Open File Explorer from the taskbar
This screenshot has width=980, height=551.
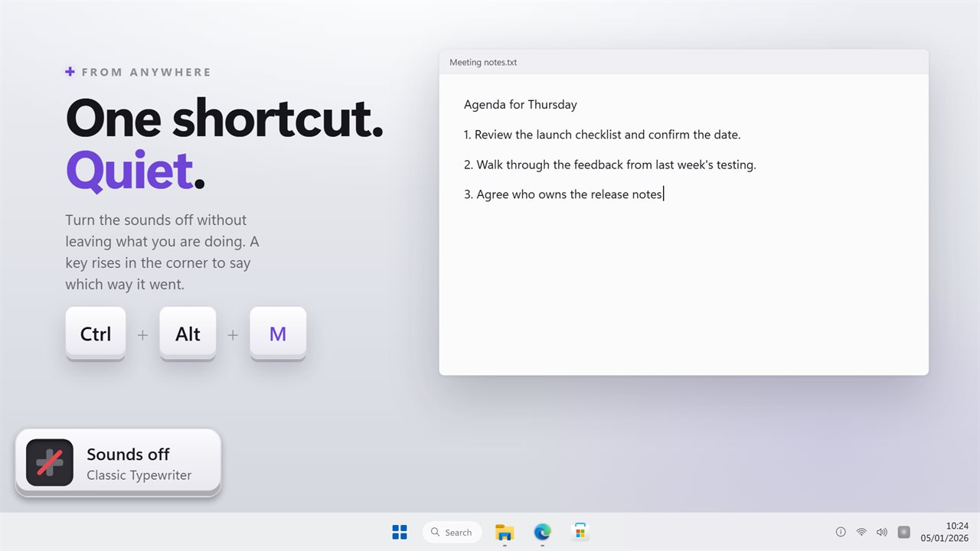click(505, 532)
